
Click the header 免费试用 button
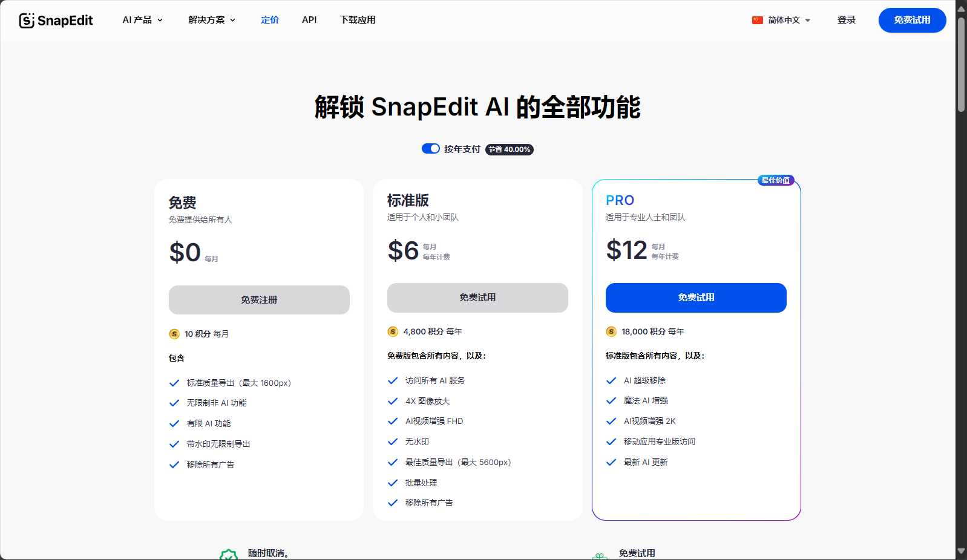[x=913, y=20]
